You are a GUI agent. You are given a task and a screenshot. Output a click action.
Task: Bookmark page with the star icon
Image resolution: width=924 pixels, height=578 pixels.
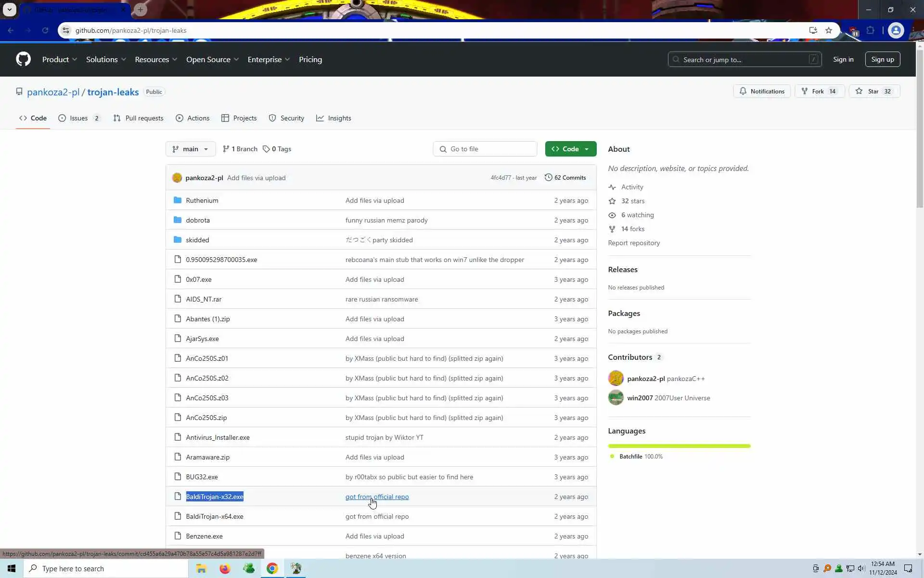[828, 30]
